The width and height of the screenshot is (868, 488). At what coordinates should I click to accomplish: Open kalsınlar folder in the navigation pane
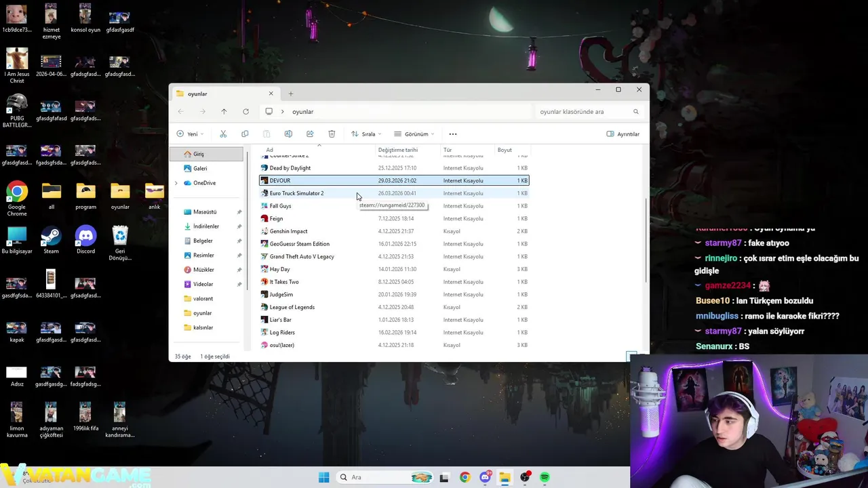coord(206,327)
